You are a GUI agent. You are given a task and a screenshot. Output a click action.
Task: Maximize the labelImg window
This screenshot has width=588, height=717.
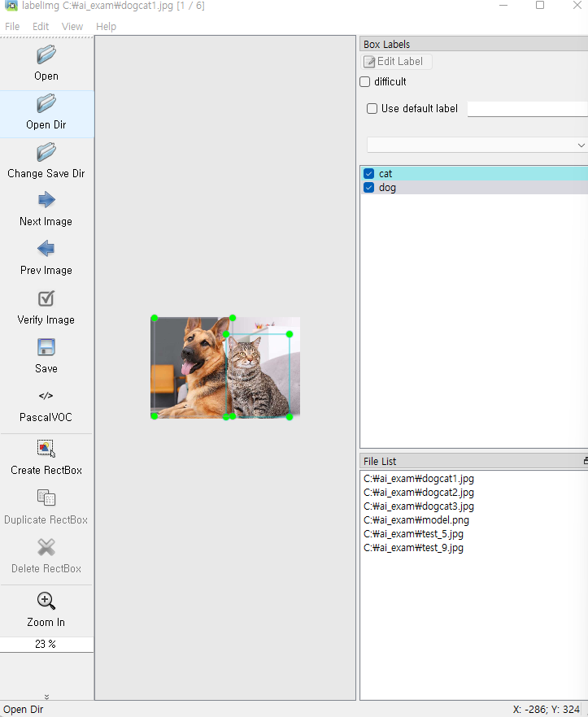tap(540, 6)
